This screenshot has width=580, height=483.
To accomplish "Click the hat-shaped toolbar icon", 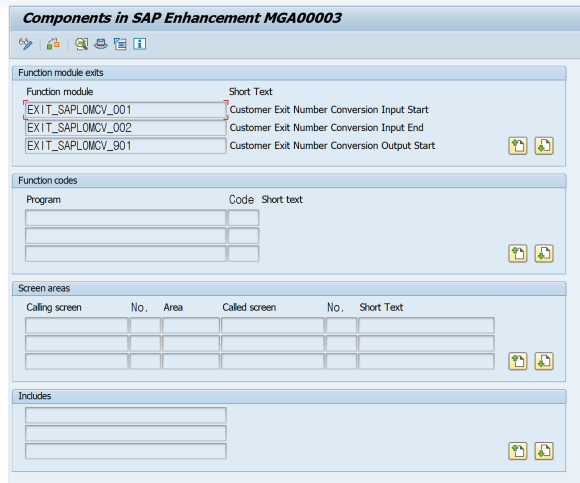I will coord(101,44).
